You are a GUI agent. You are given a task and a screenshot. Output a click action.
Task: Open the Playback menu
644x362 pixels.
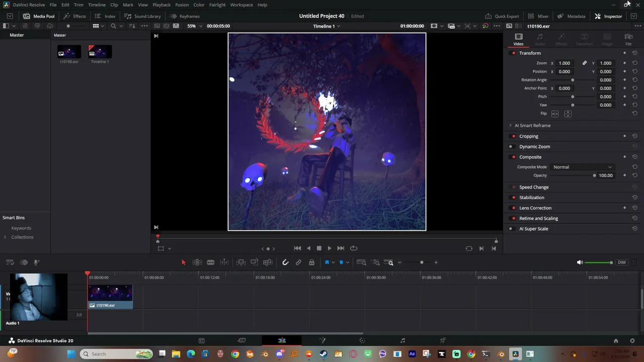coord(162,5)
